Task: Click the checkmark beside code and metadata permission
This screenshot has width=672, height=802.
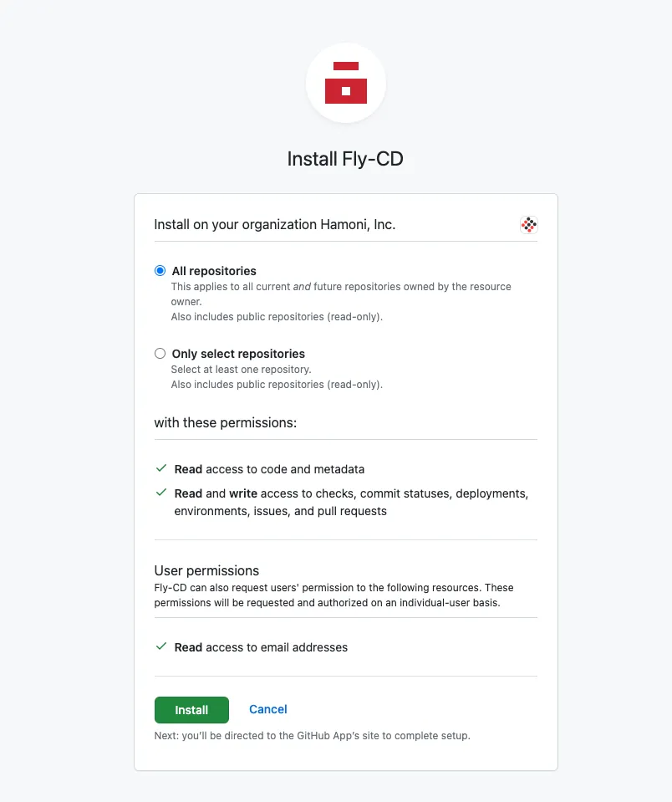Action: [x=160, y=468]
